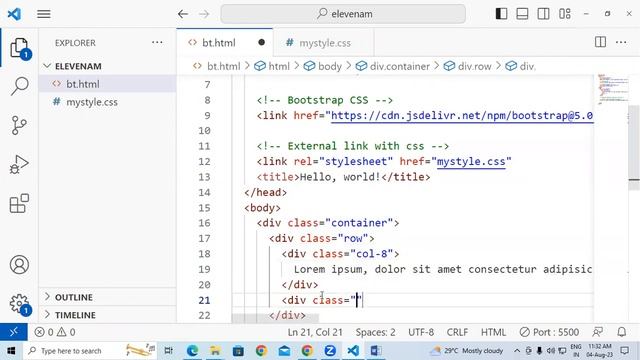
Task: Click line number 16 in gutter
Action: tap(204, 223)
